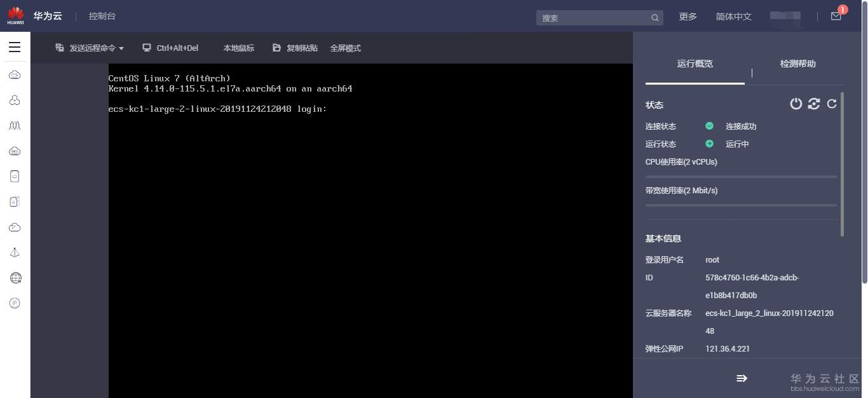This screenshot has height=398, width=868.
Task: Click the Huawei logo
Action: pyautogui.click(x=15, y=16)
